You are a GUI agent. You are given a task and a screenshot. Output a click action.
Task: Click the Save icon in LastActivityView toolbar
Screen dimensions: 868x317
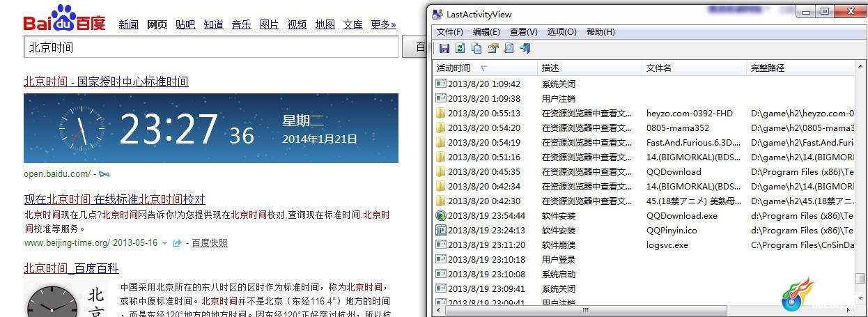tap(444, 48)
